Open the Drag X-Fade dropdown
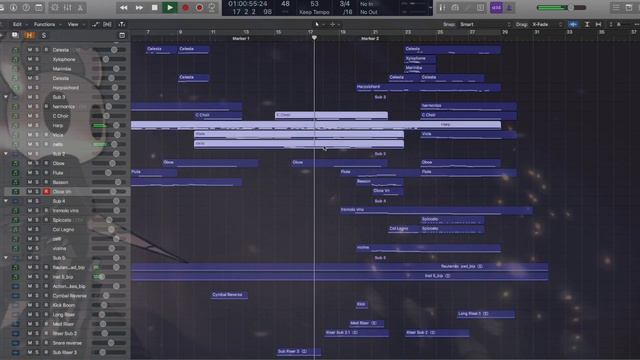Image resolution: width=640 pixels, height=360 pixels. tap(547, 24)
